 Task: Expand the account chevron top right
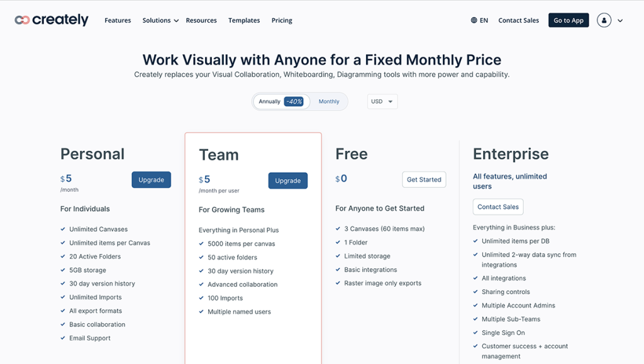click(x=620, y=19)
